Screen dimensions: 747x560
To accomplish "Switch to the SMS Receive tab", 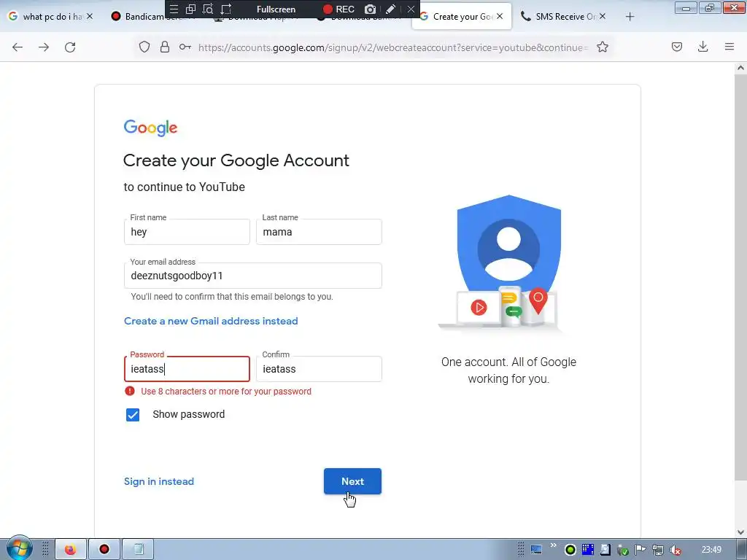I will coord(562,17).
